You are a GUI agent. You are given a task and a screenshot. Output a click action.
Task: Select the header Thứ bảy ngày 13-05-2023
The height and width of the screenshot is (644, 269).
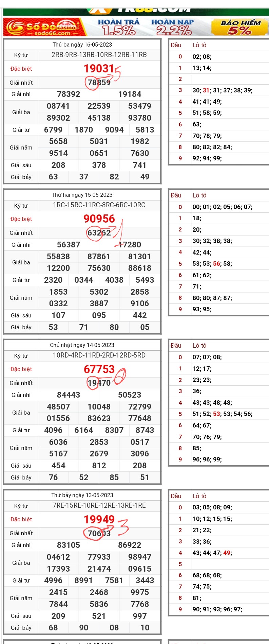click(x=82, y=495)
